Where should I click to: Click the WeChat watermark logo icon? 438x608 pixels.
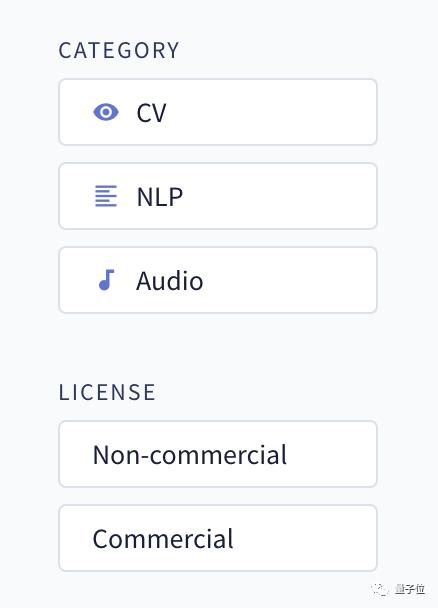click(379, 589)
